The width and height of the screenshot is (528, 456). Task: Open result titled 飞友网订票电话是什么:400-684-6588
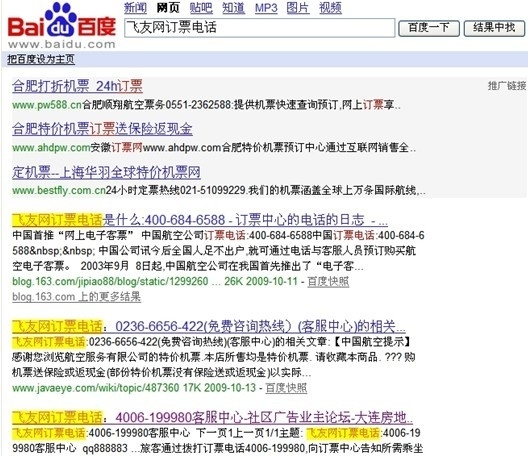point(200,220)
